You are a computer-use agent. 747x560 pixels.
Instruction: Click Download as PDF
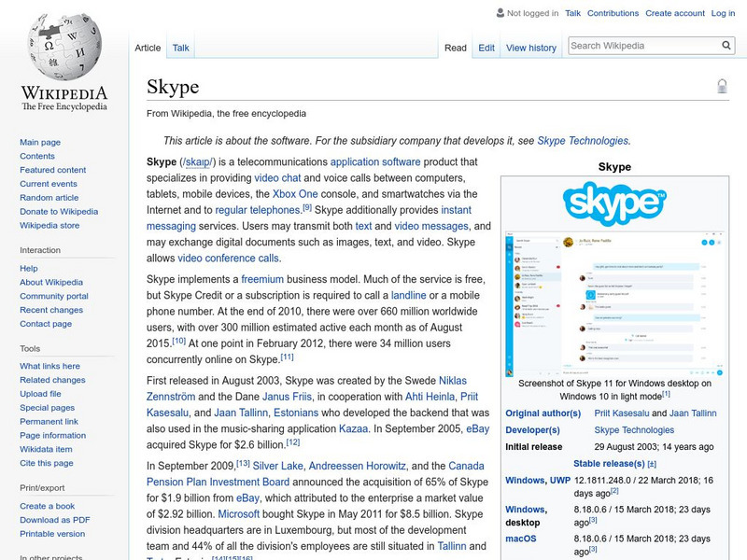pos(53,518)
